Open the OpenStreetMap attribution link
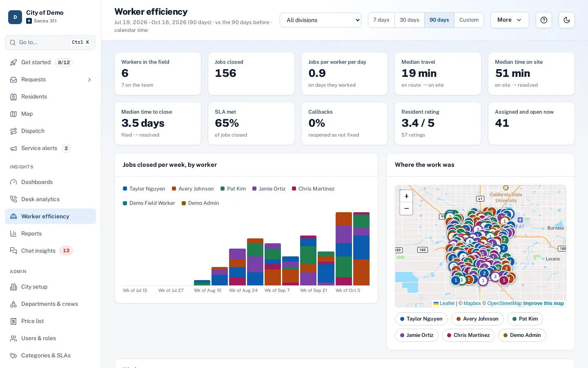Image resolution: width=588 pixels, height=368 pixels. click(x=504, y=303)
